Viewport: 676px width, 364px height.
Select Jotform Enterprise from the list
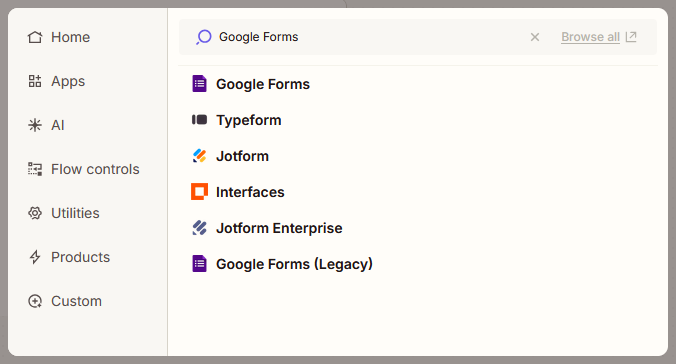point(279,228)
